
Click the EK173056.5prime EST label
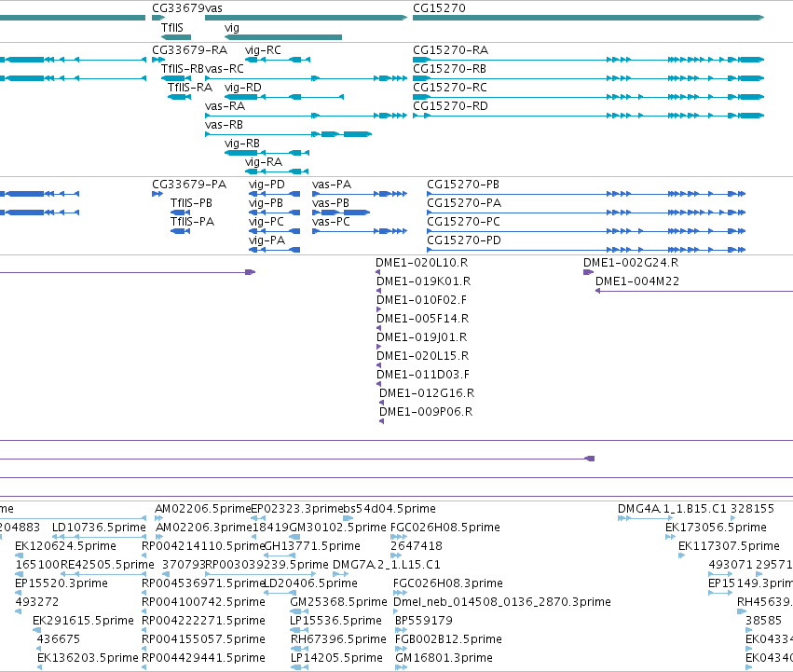pyautogui.click(x=716, y=528)
